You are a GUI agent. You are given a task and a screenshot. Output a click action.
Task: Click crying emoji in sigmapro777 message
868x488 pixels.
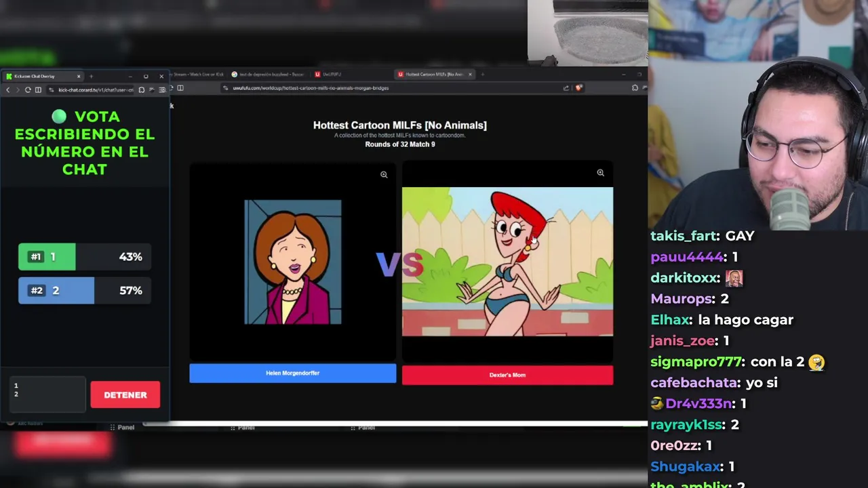click(816, 363)
